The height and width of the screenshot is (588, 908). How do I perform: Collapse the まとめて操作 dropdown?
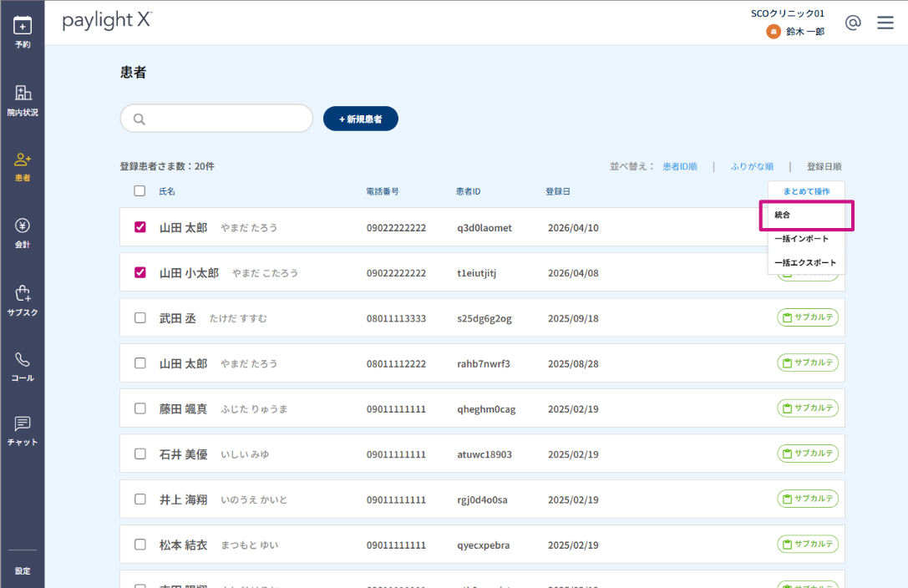point(806,191)
